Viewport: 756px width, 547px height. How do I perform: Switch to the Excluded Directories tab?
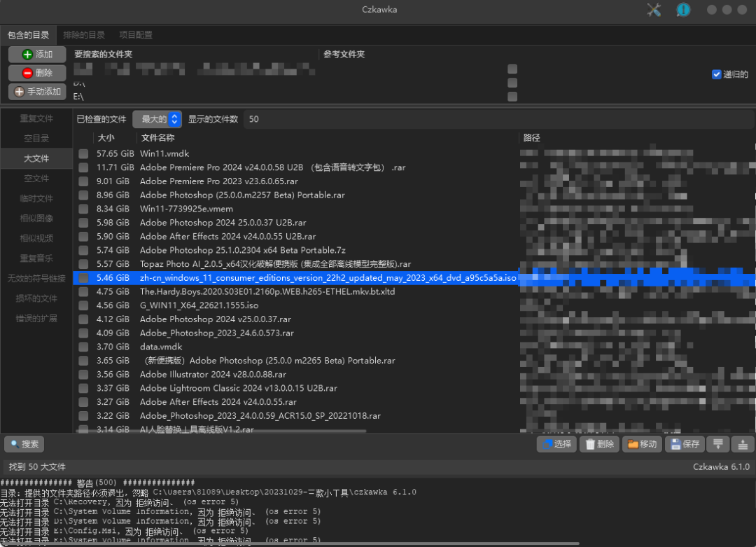click(x=84, y=35)
